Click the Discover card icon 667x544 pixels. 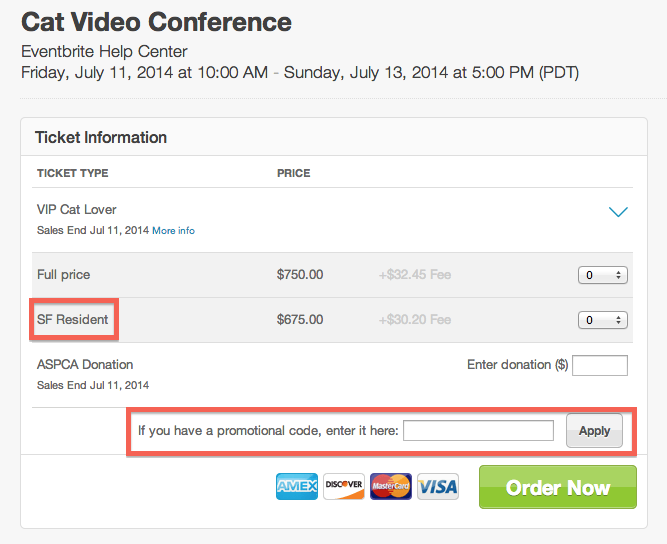[344, 486]
